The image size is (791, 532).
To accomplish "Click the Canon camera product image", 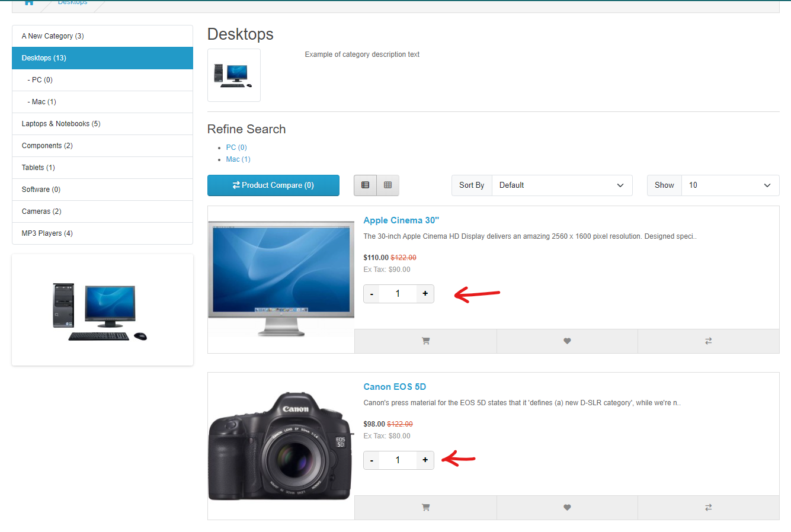I will pyautogui.click(x=281, y=446).
